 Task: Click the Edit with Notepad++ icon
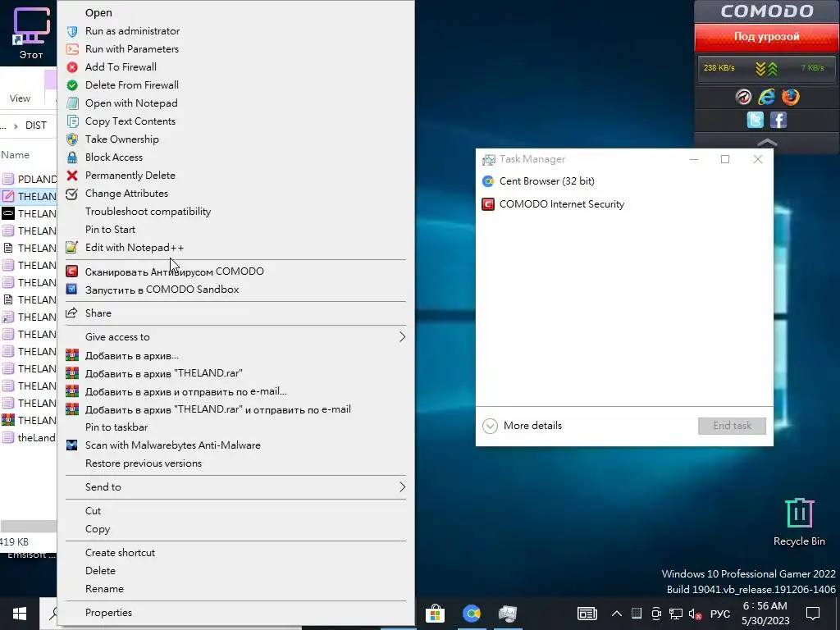coord(72,248)
